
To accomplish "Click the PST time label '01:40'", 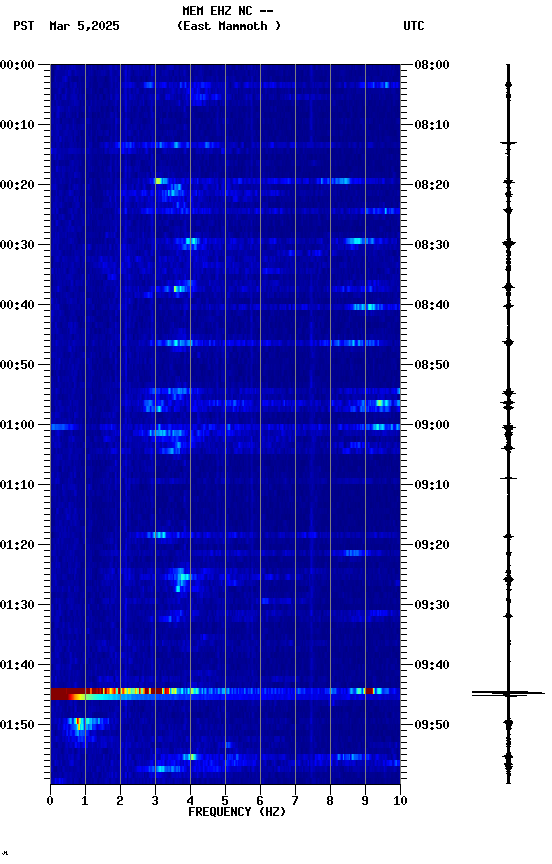I will [17, 665].
